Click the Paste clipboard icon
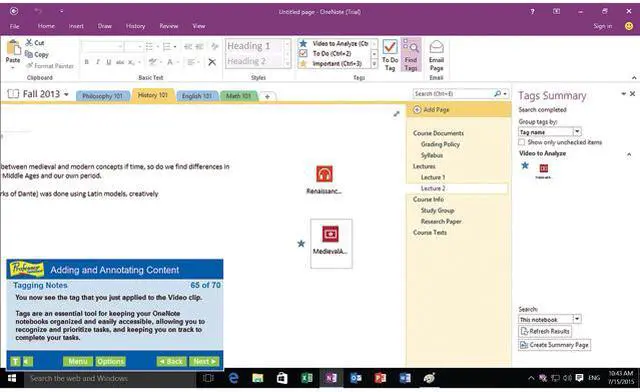Viewport: 640px width, 392px height. [13, 47]
